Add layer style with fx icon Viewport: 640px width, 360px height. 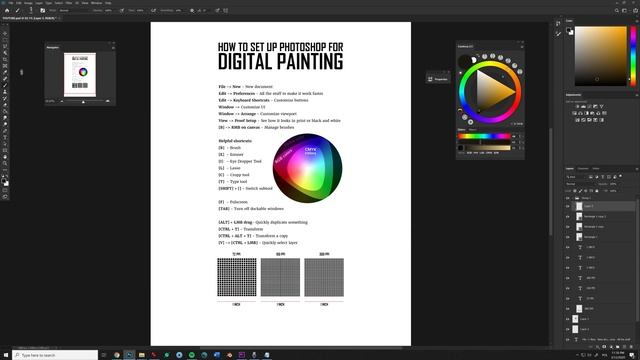pyautogui.click(x=598, y=347)
